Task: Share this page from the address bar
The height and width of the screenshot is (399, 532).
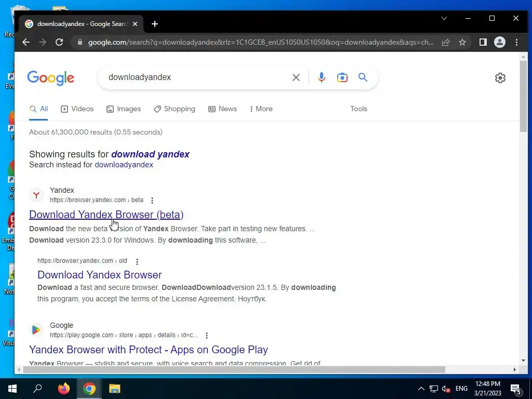Action: (445, 43)
